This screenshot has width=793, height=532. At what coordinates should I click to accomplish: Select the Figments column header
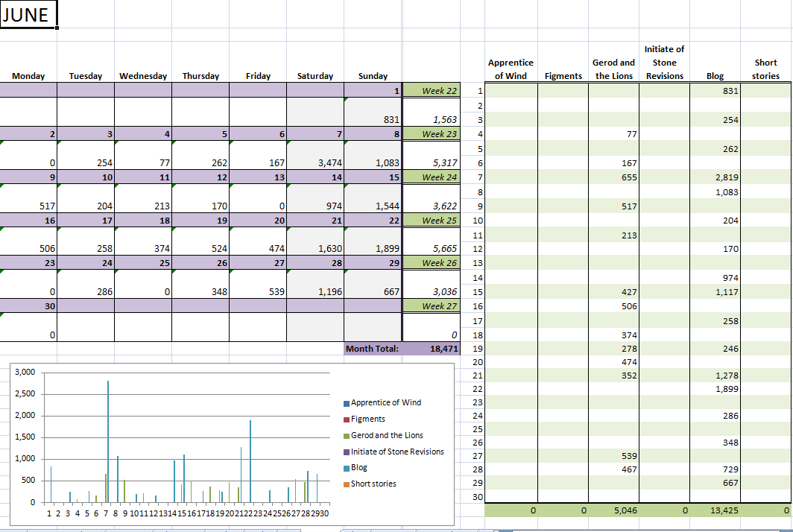pos(563,76)
